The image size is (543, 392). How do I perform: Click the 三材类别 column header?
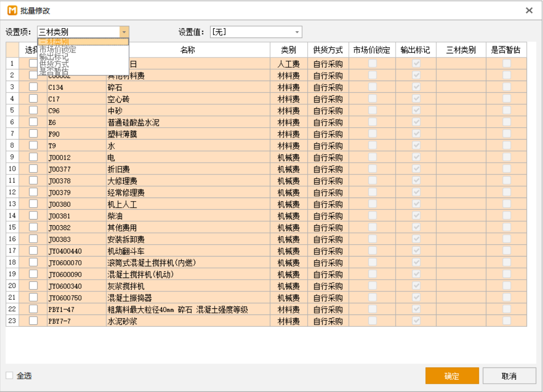point(460,50)
